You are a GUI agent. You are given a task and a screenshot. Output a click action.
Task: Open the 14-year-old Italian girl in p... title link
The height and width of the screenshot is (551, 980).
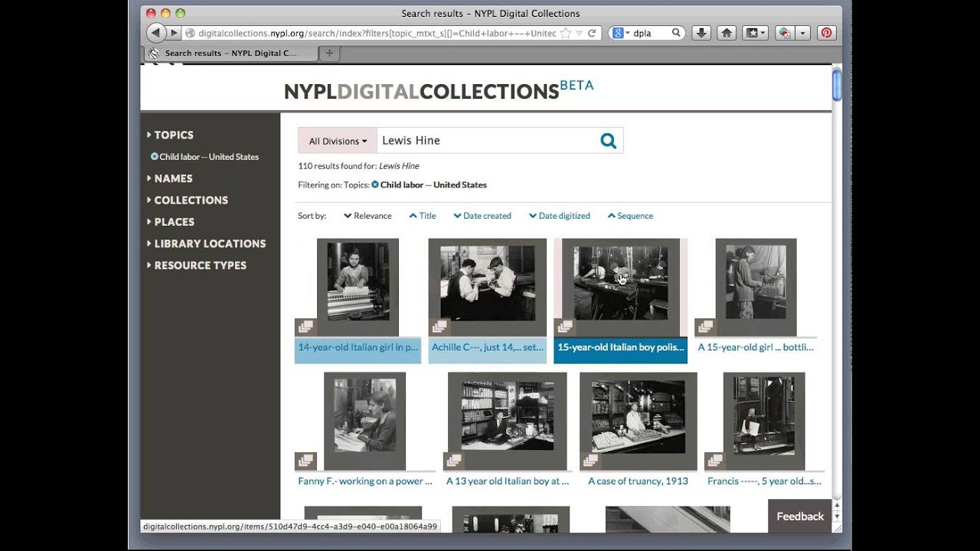[x=358, y=347]
